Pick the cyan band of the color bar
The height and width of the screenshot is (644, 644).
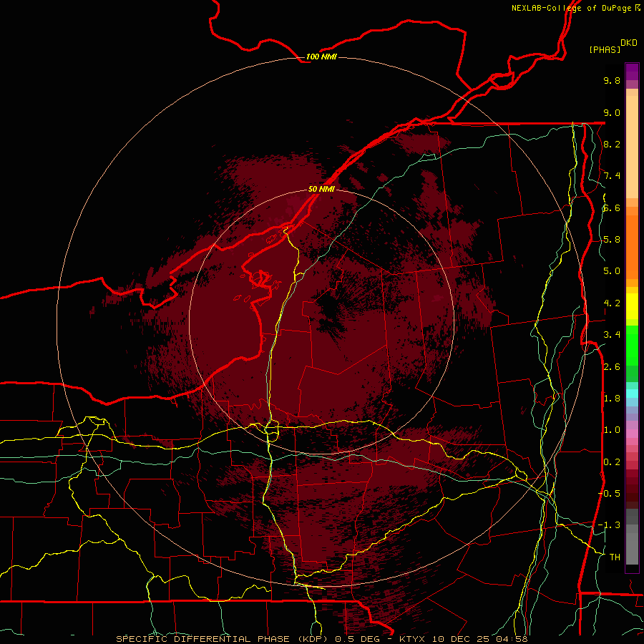pyautogui.click(x=632, y=394)
